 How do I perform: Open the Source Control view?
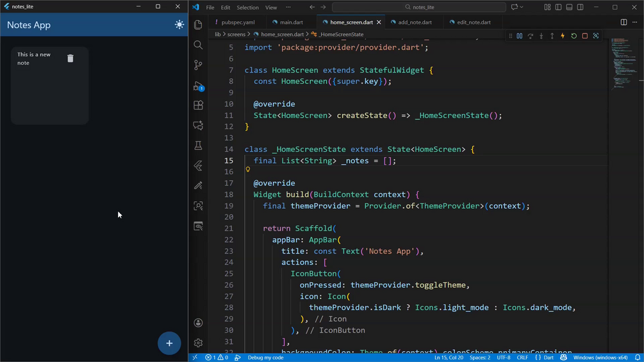click(198, 65)
